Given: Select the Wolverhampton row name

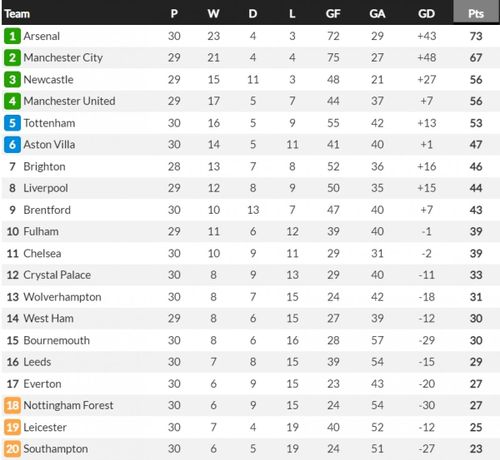Looking at the screenshot, I should click(62, 297).
